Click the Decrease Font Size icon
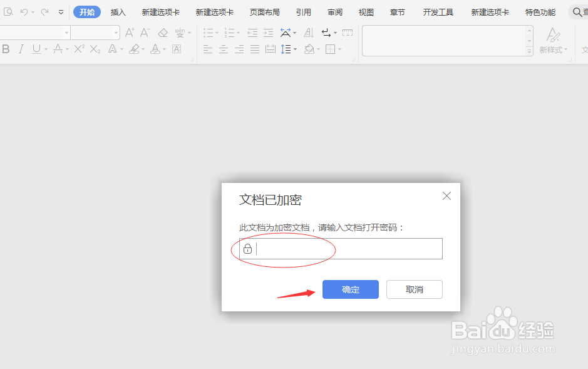This screenshot has width=588, height=369. 145,33
